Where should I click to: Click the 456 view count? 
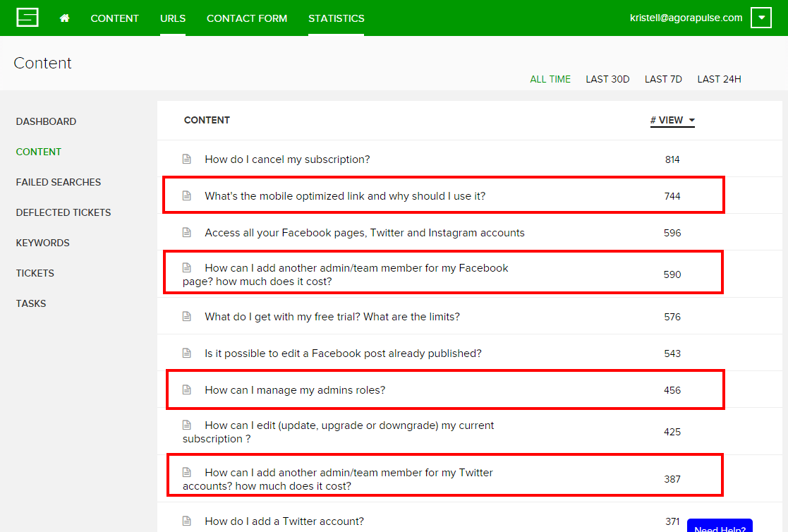click(672, 390)
